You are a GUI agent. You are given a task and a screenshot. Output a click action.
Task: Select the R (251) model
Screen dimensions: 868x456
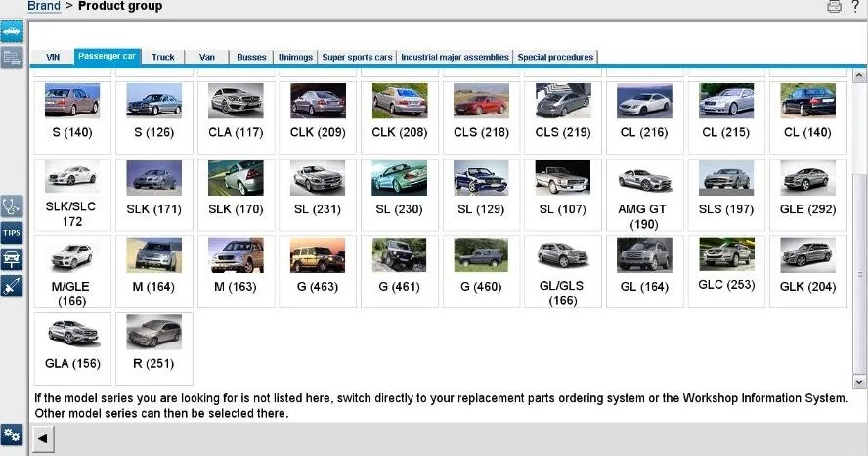point(153,348)
